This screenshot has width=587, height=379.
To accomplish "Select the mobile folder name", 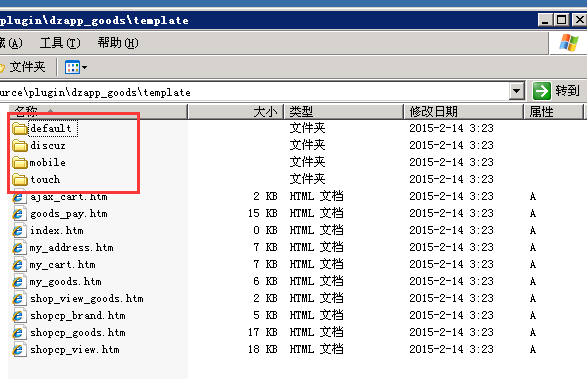I will point(48,163).
